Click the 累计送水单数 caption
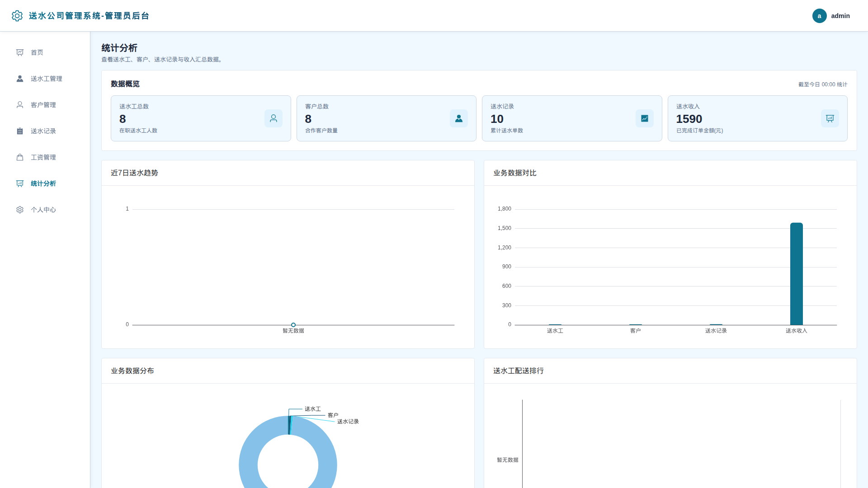This screenshot has width=868, height=488. click(x=507, y=131)
